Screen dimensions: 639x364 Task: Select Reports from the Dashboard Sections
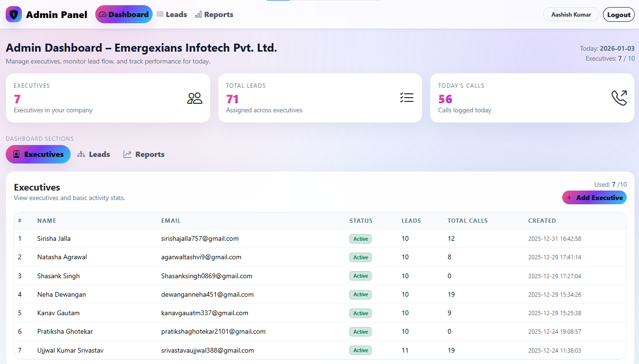[143, 154]
